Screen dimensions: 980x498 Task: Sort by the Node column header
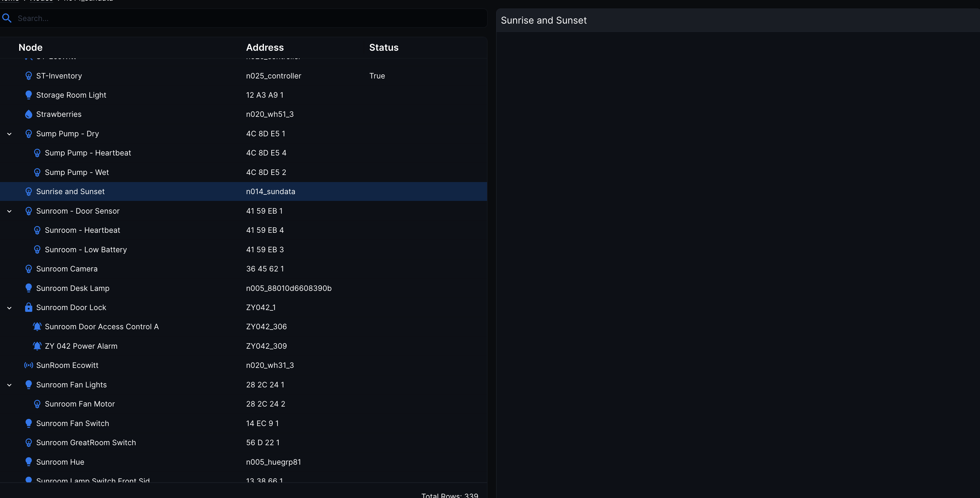tap(30, 47)
